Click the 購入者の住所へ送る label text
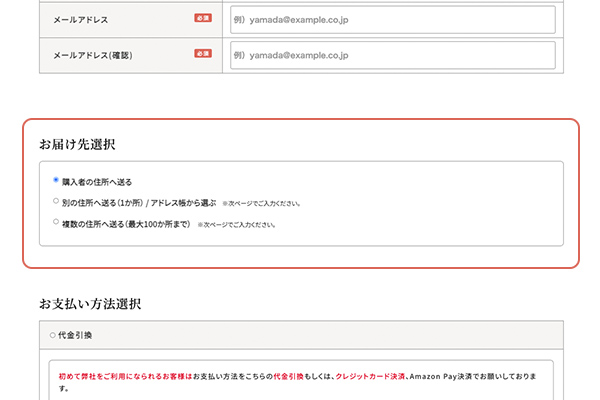600x400 pixels. click(97, 182)
